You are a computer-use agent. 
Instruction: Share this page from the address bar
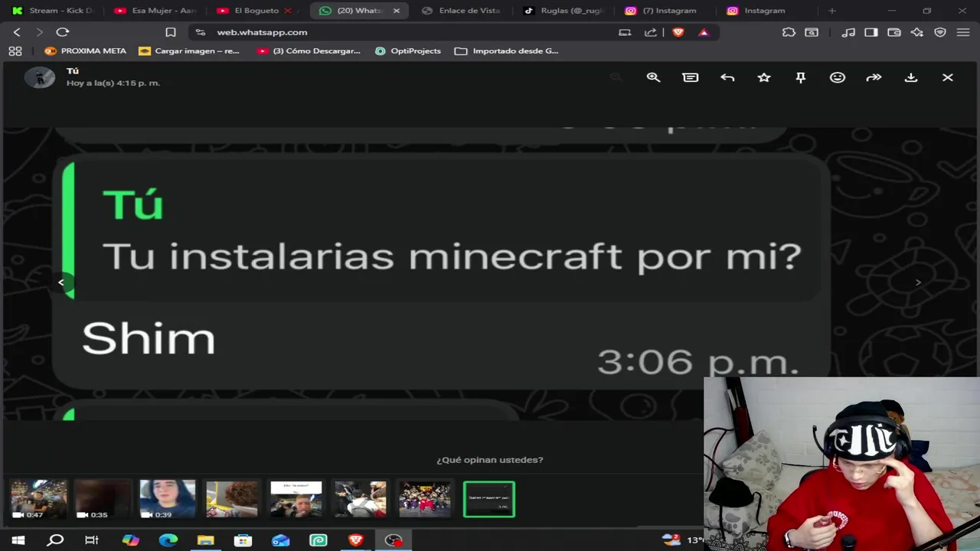pyautogui.click(x=651, y=32)
